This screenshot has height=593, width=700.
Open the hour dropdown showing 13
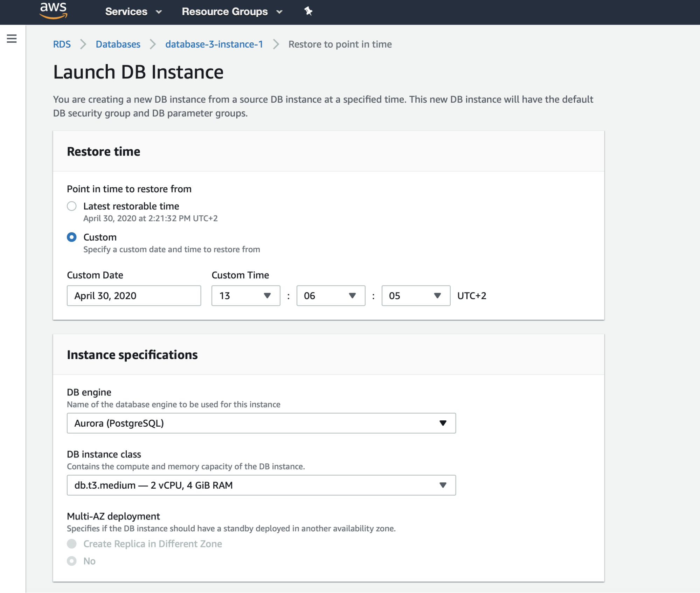246,296
